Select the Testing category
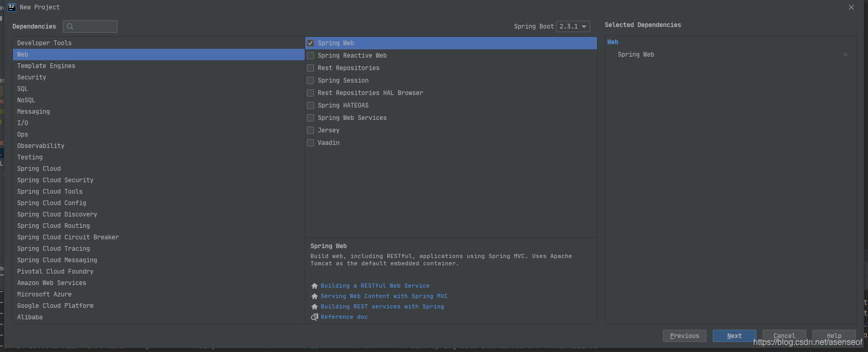Viewport: 868px width, 352px height. pos(158,157)
